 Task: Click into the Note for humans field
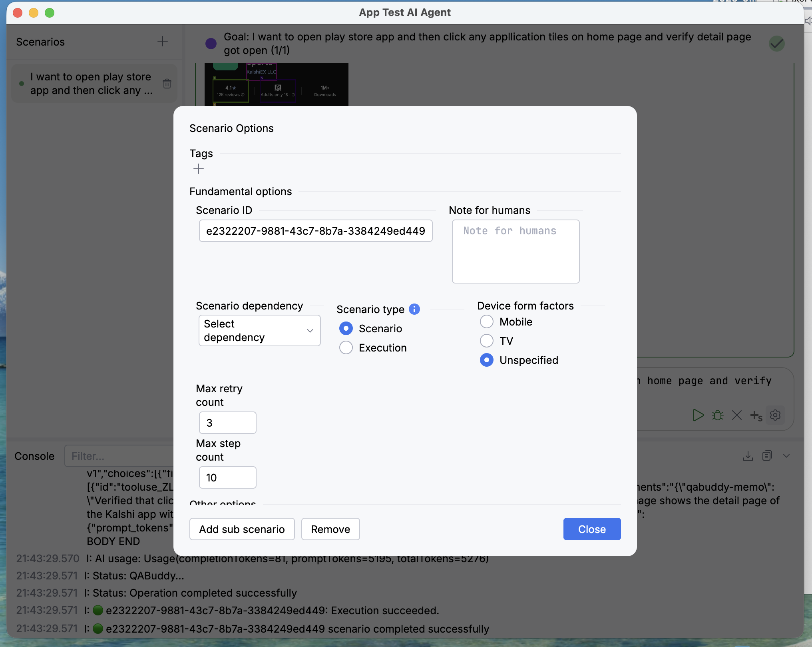click(515, 252)
